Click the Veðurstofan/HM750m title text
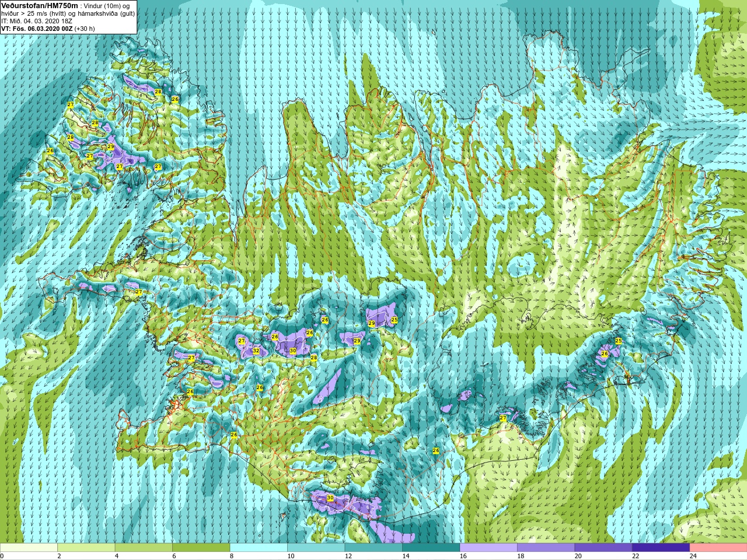Screen dimensions: 747x560 click(40, 5)
